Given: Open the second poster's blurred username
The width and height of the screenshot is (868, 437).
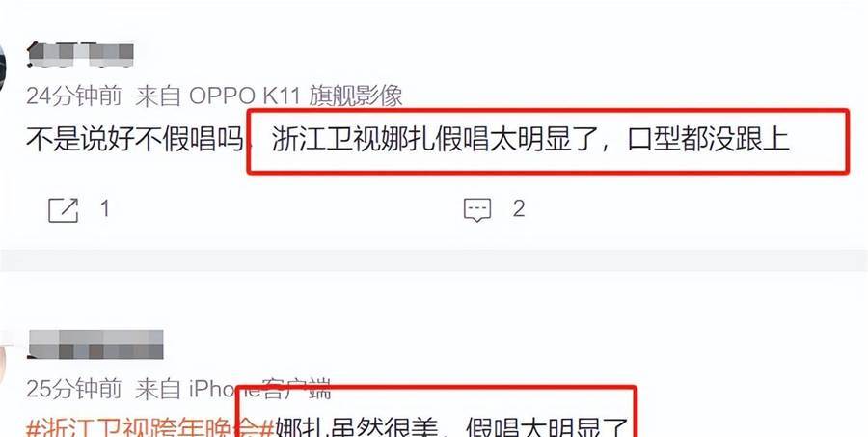Looking at the screenshot, I should 95,344.
